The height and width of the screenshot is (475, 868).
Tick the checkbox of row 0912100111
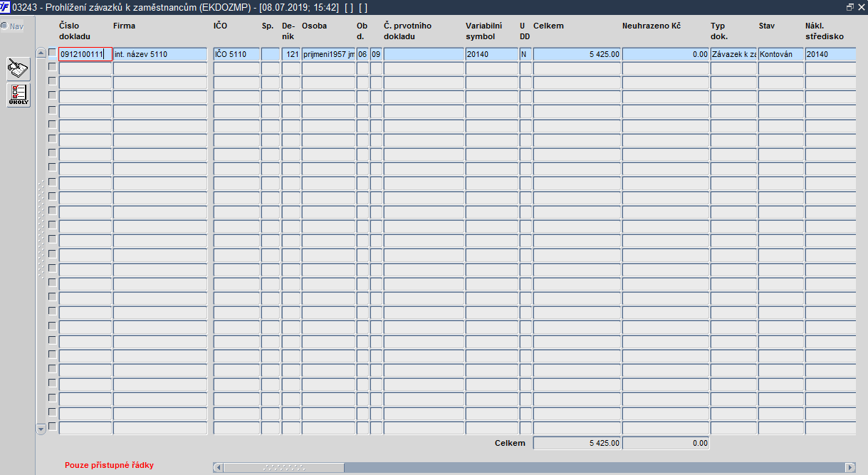(52, 52)
